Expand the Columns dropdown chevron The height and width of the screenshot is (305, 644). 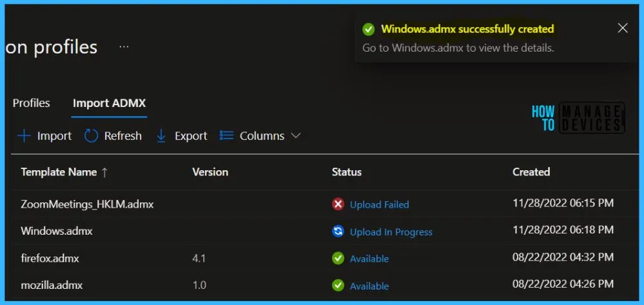296,135
